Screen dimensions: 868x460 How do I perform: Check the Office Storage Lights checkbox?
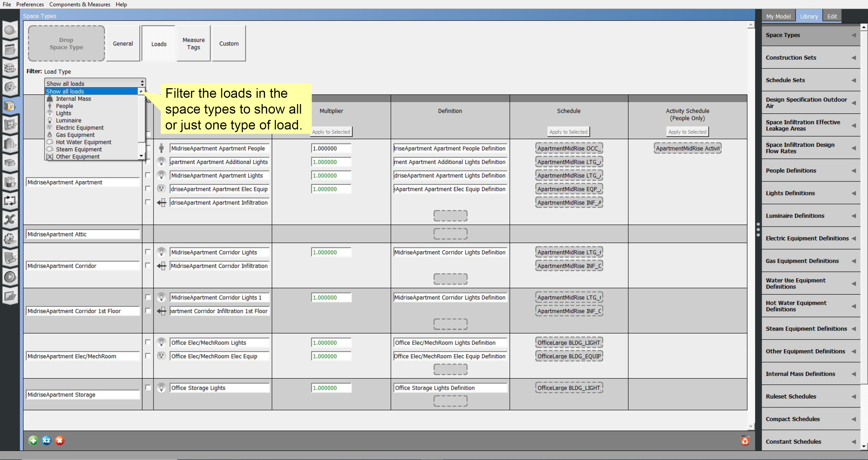(x=148, y=387)
